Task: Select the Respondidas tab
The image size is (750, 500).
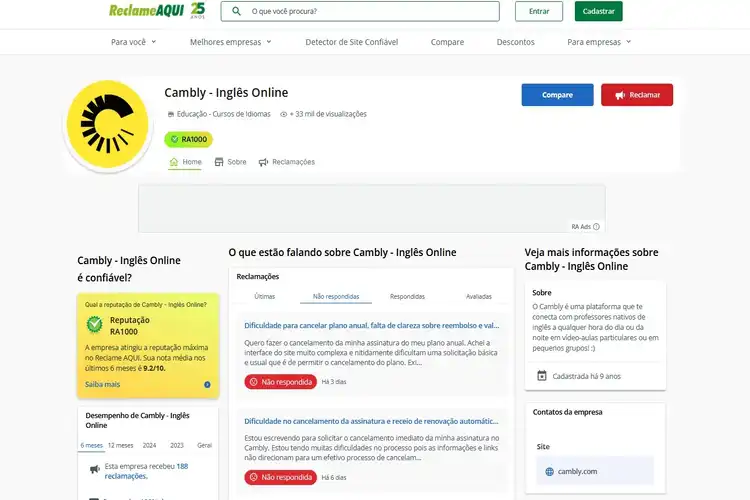Action: tap(407, 297)
